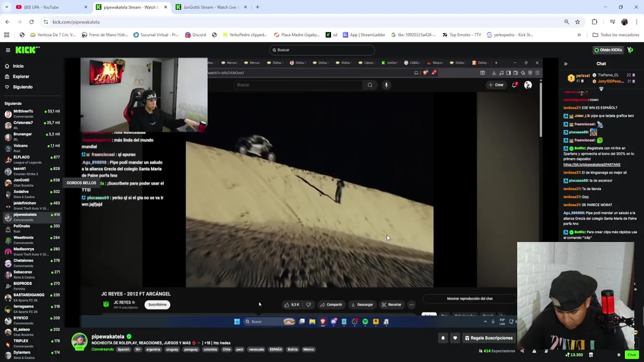The height and width of the screenshot is (362, 644).
Task: Click the argentina stream tag
Action: (x=153, y=349)
